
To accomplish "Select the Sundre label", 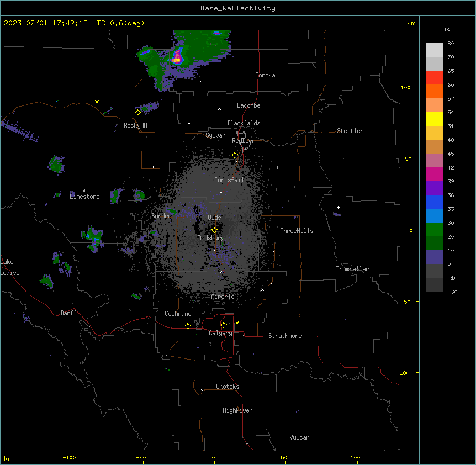I will (161, 216).
